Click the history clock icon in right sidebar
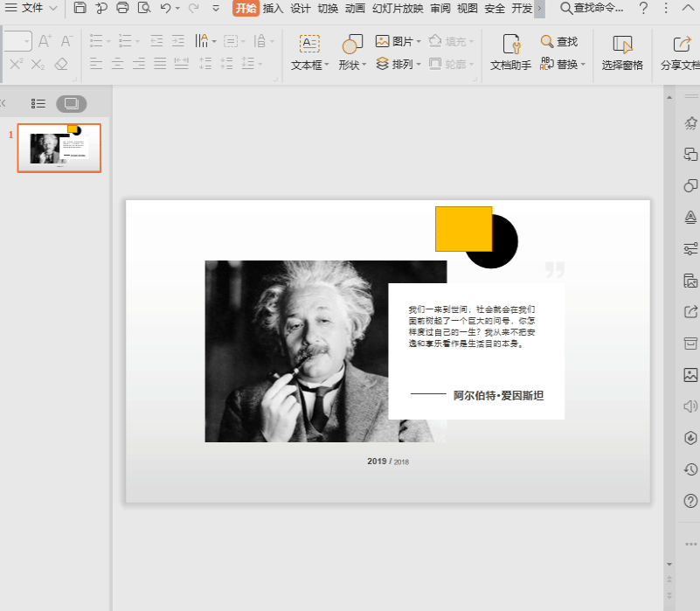The width and height of the screenshot is (700, 611). [690, 469]
